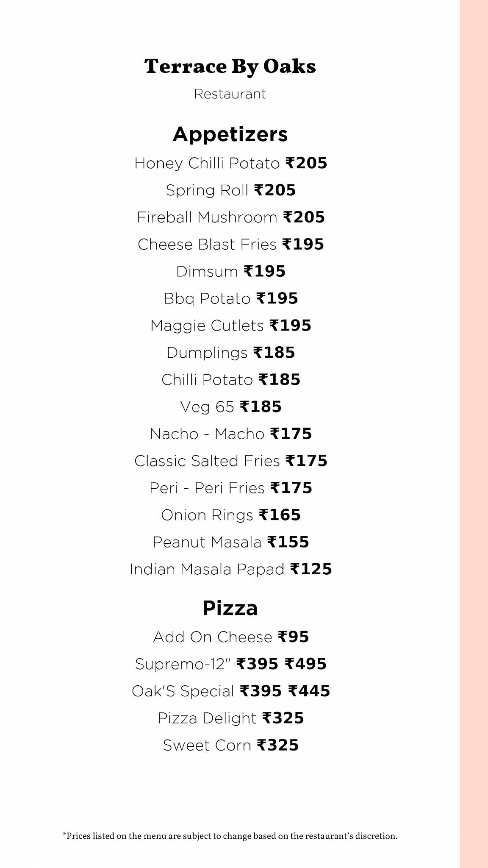Pick the Bbq Potato item

[230, 299]
